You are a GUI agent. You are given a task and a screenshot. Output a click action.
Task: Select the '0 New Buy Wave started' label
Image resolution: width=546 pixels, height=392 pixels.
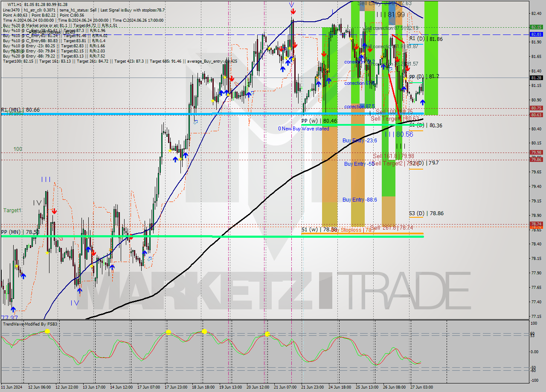tap(303, 128)
